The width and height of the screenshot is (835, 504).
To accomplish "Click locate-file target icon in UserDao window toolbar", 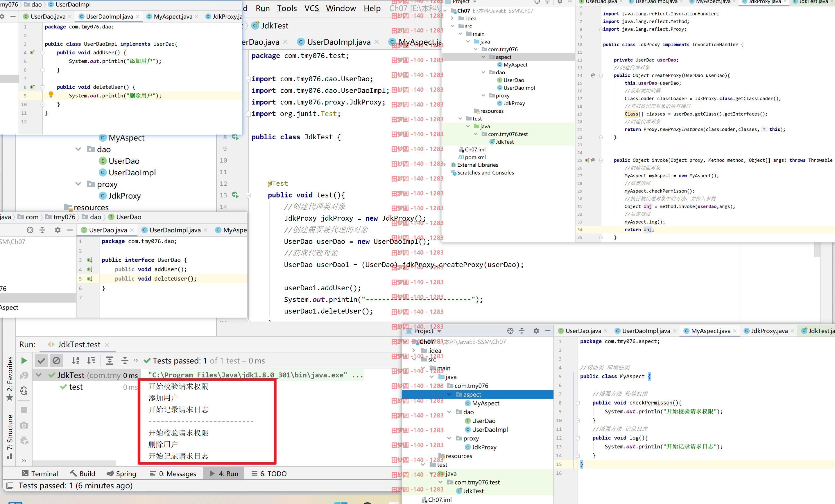I will point(30,230).
